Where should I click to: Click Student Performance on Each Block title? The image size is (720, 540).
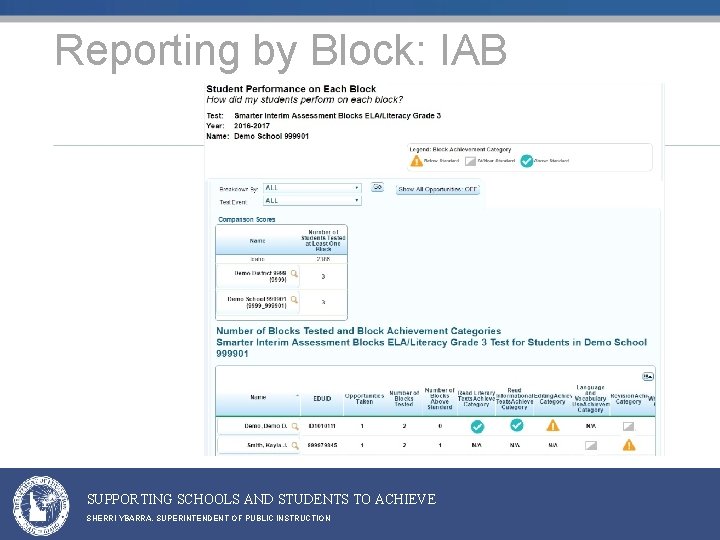(x=291, y=89)
